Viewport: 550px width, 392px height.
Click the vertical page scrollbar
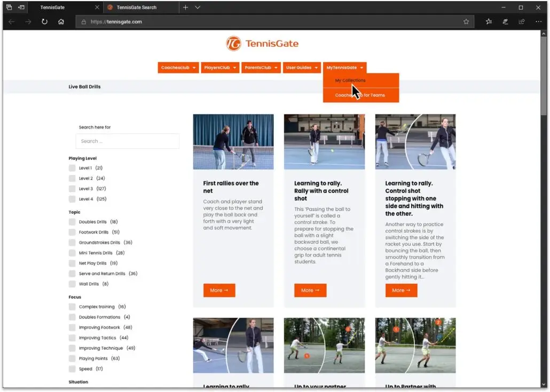click(544, 75)
